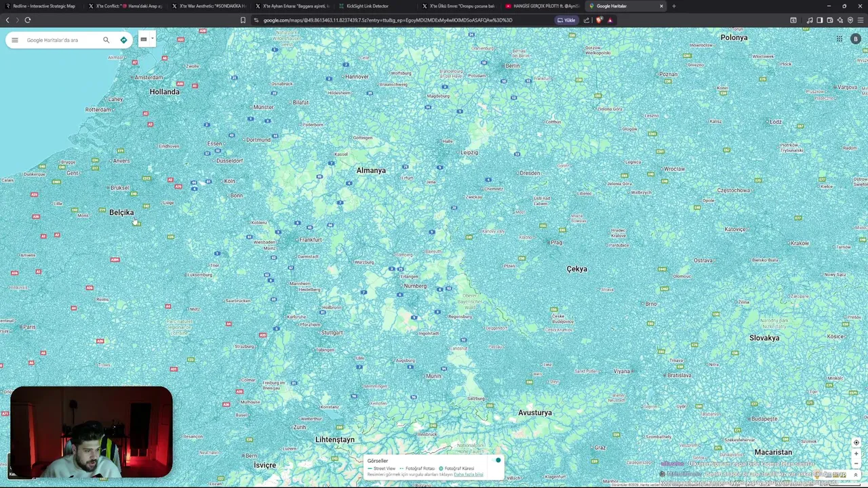Click the webcam overlay thumbnail
Viewport: 868px width, 488px height.
click(x=92, y=432)
